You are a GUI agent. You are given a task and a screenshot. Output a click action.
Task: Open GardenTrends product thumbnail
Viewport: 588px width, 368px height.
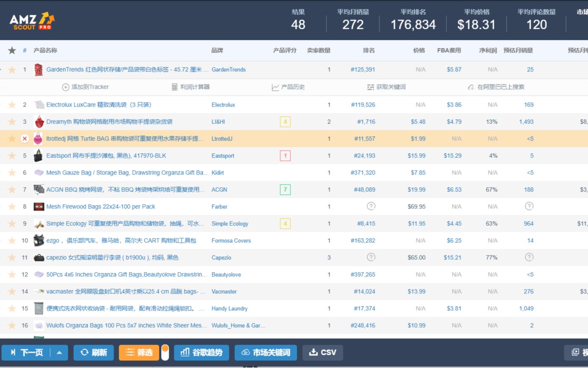click(x=39, y=70)
